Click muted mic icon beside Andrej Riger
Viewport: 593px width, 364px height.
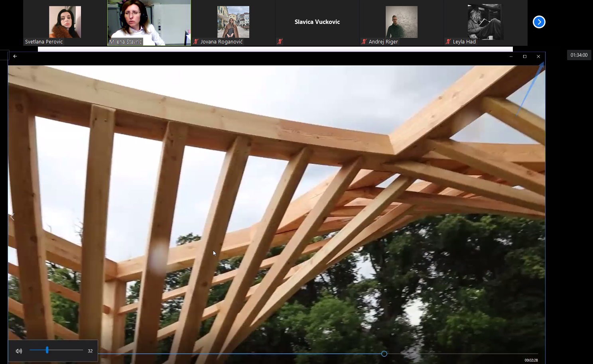(x=364, y=41)
